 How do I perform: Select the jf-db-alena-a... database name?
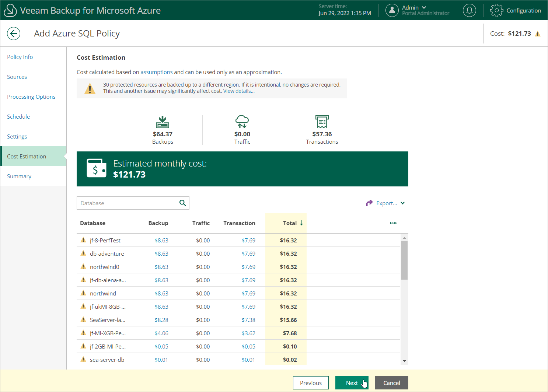coord(108,280)
